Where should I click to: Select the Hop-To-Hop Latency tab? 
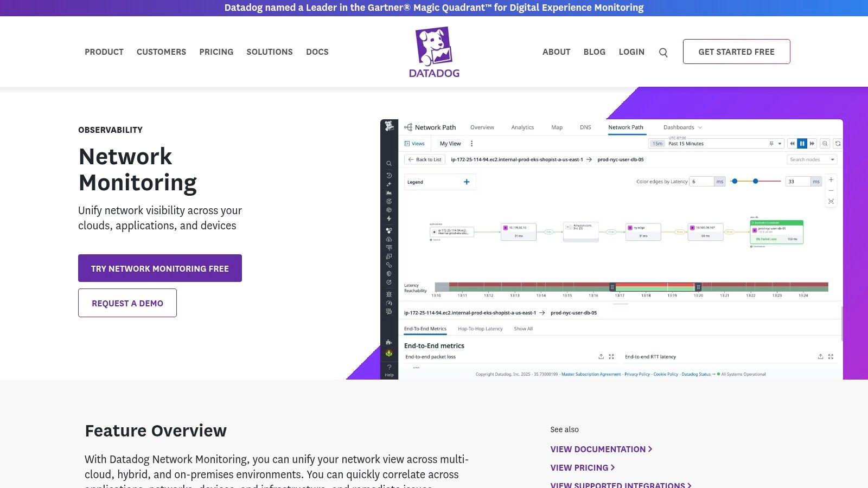480,329
